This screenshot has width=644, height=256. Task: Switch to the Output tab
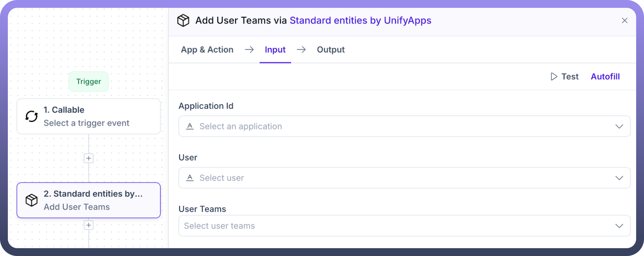click(x=330, y=50)
